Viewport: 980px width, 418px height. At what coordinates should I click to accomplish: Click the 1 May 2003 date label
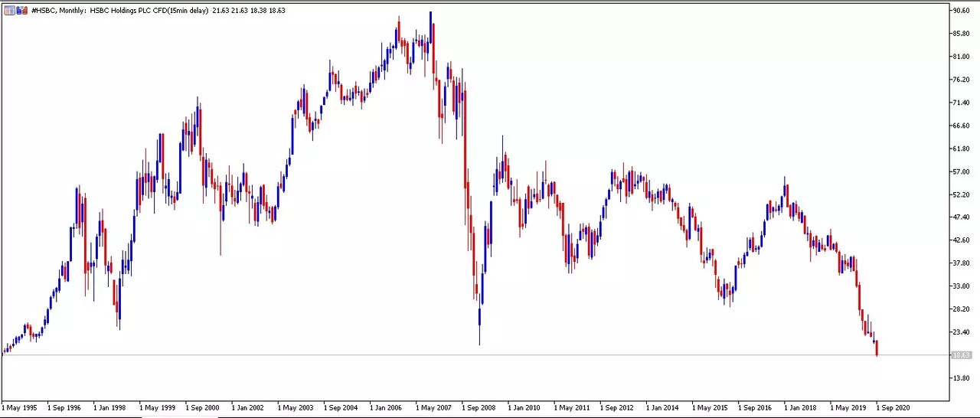tap(296, 408)
